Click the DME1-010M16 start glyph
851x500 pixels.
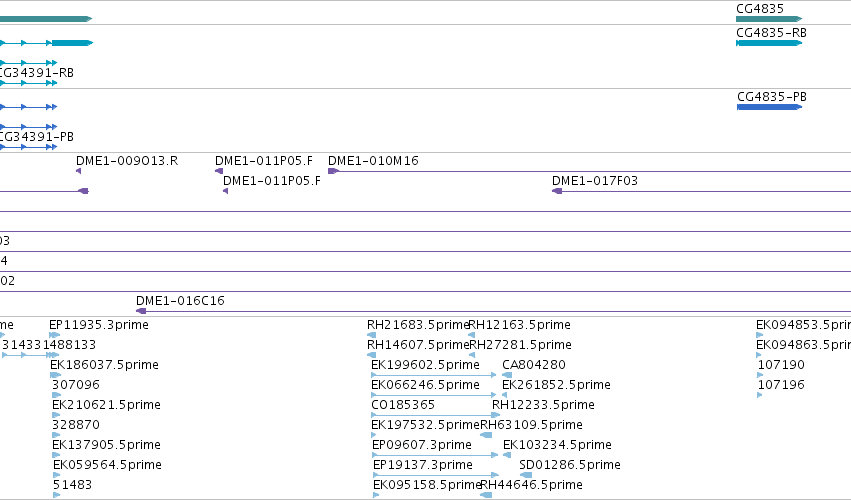tap(333, 171)
